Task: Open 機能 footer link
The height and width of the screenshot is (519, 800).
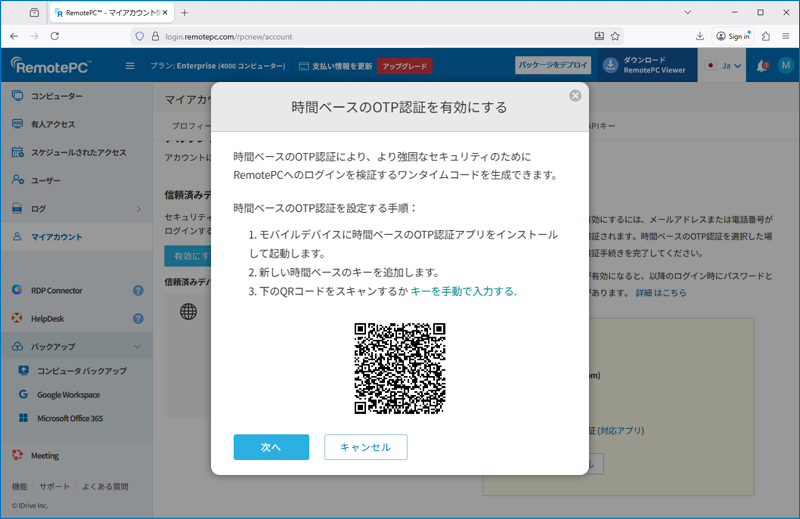Action: (19, 486)
